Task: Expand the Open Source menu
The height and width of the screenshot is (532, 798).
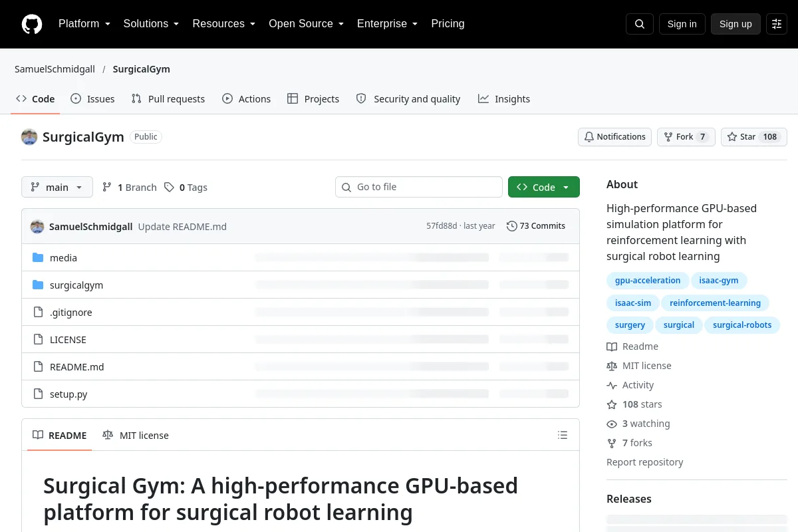Action: click(306, 24)
